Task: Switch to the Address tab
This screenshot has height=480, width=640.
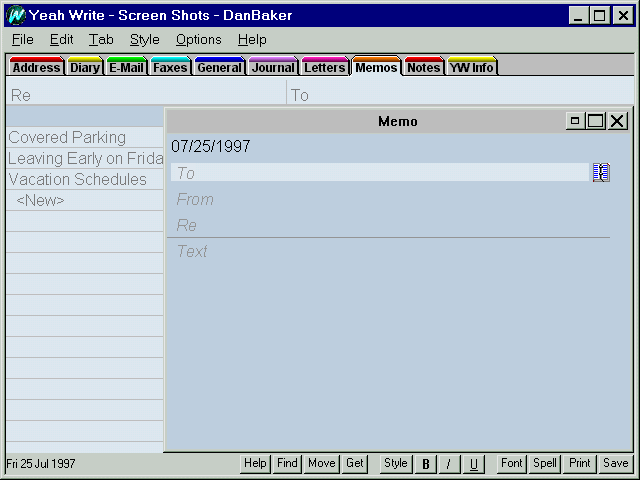Action: click(36, 67)
